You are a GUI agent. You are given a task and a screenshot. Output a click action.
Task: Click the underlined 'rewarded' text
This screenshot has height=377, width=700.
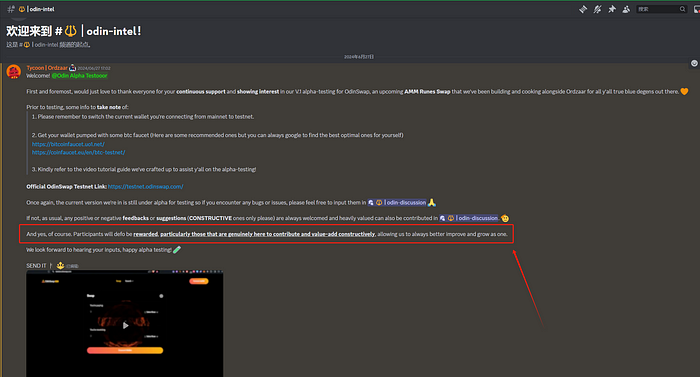[x=146, y=234]
